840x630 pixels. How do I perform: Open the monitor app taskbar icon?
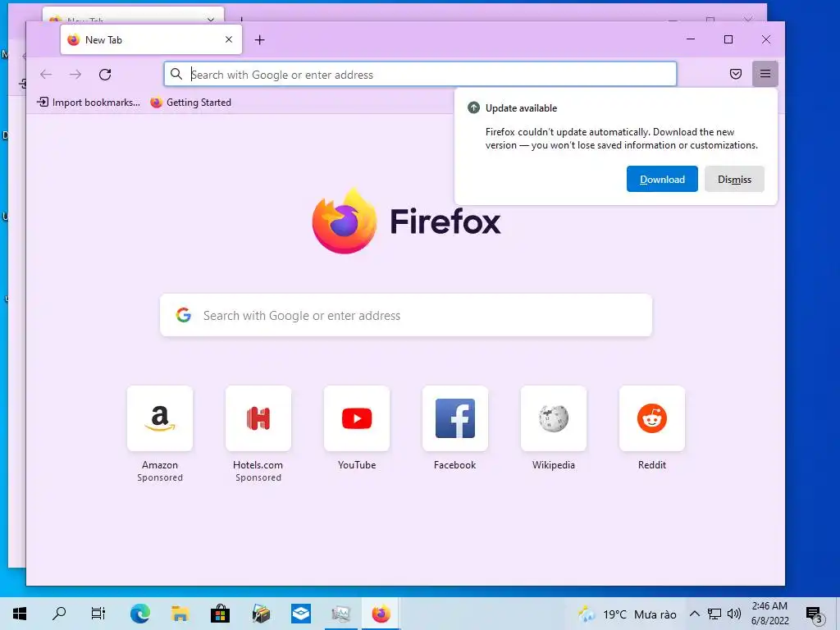click(x=340, y=614)
